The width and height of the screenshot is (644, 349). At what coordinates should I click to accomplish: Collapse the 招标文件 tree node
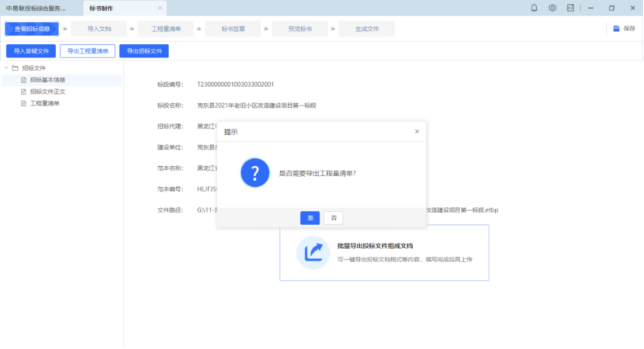tap(6, 68)
